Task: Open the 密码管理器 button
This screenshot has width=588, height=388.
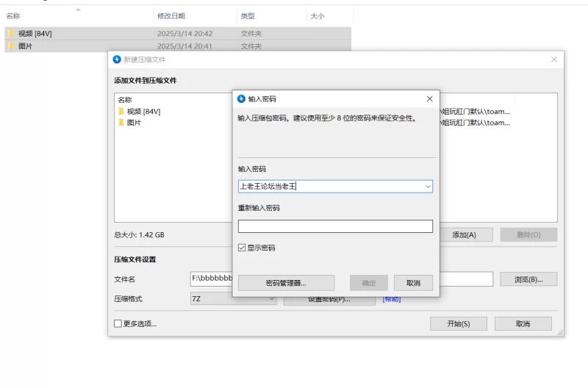Action: [x=286, y=283]
